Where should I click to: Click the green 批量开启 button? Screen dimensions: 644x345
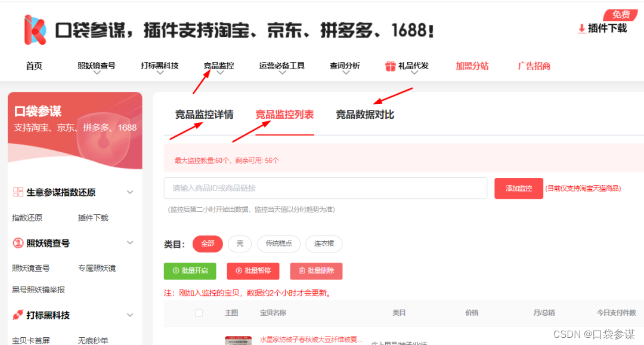(190, 270)
